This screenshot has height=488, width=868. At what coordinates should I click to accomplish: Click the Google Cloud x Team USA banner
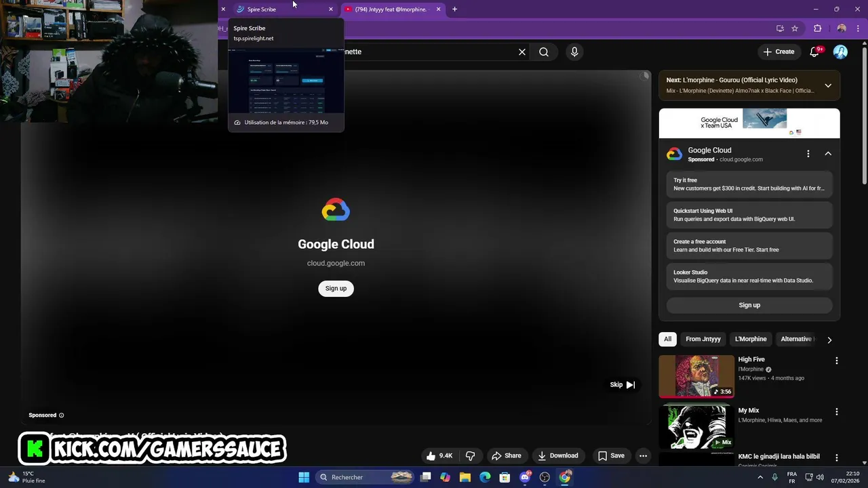pos(749,123)
